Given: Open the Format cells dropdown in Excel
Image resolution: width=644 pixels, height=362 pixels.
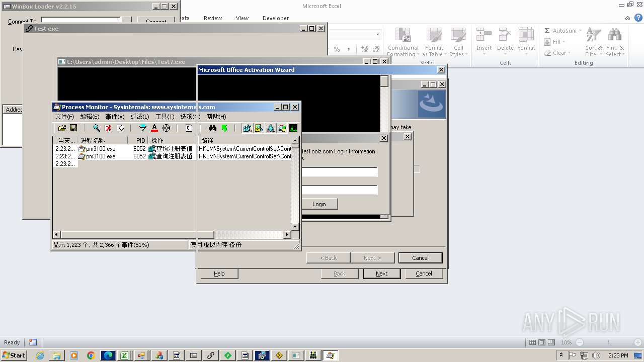Looking at the screenshot, I should (x=526, y=42).
